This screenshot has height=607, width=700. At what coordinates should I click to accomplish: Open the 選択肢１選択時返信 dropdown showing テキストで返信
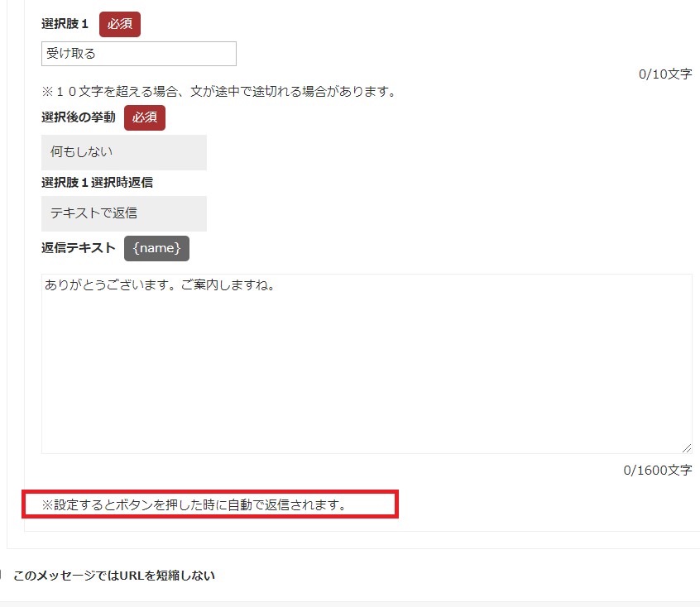pos(124,213)
